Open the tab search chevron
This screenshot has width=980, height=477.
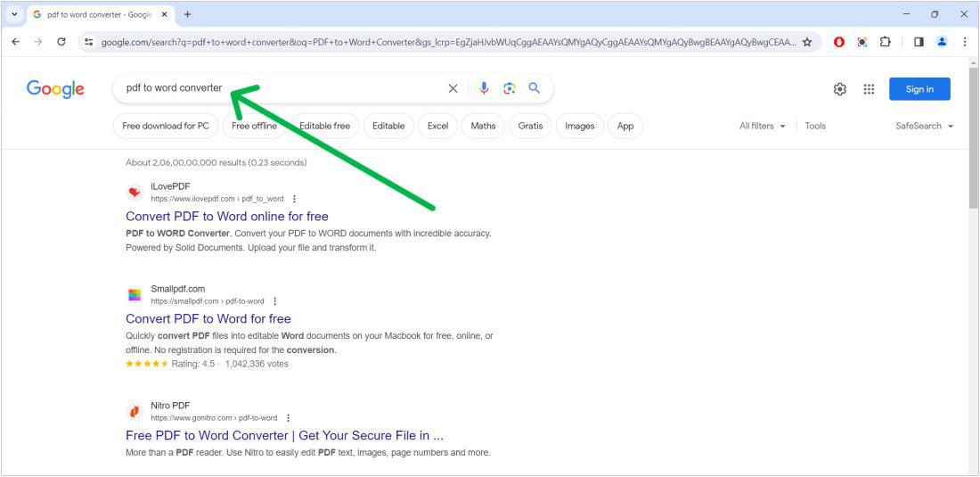[14, 14]
